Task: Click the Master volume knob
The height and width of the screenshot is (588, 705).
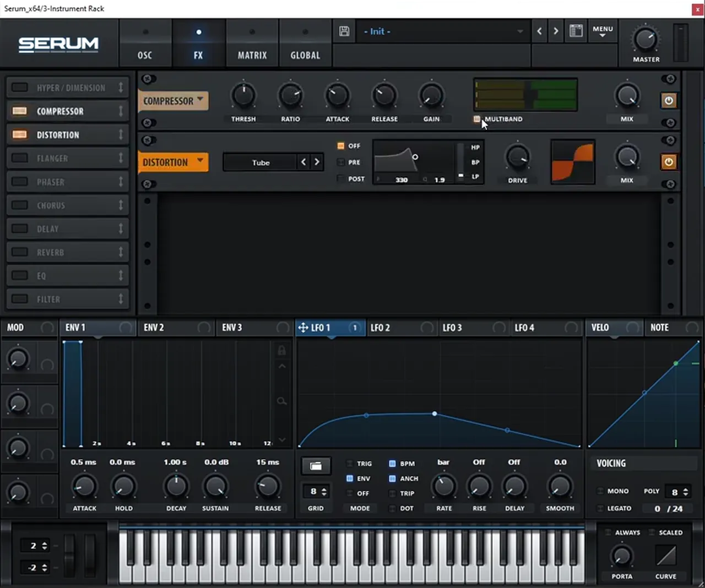Action: [x=645, y=39]
